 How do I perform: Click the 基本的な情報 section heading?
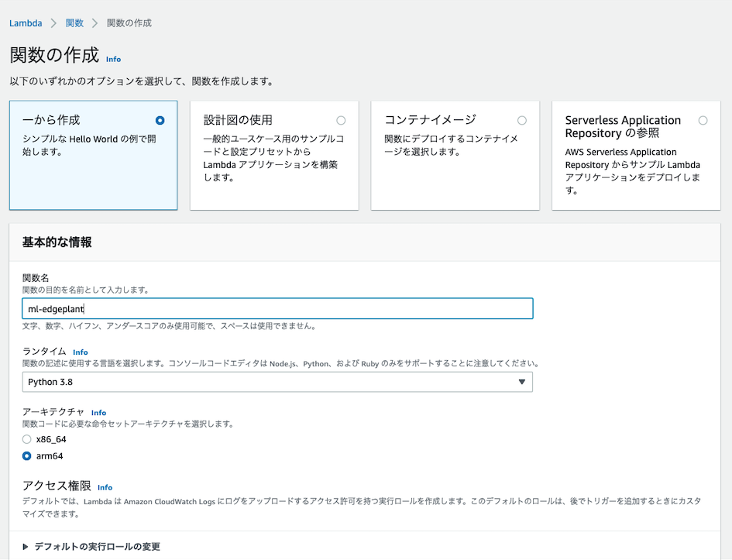pos(57,242)
